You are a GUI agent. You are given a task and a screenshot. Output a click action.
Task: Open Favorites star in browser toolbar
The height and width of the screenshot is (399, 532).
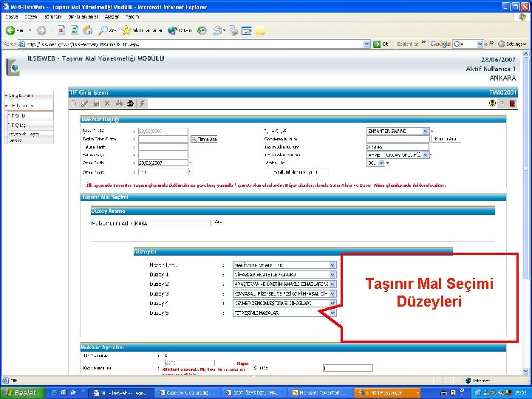click(x=126, y=30)
